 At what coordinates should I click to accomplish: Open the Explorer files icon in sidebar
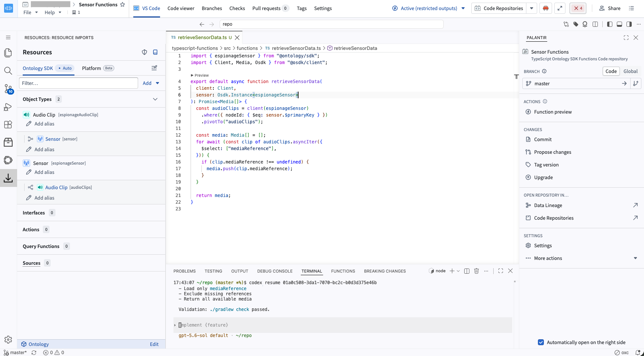(x=8, y=53)
